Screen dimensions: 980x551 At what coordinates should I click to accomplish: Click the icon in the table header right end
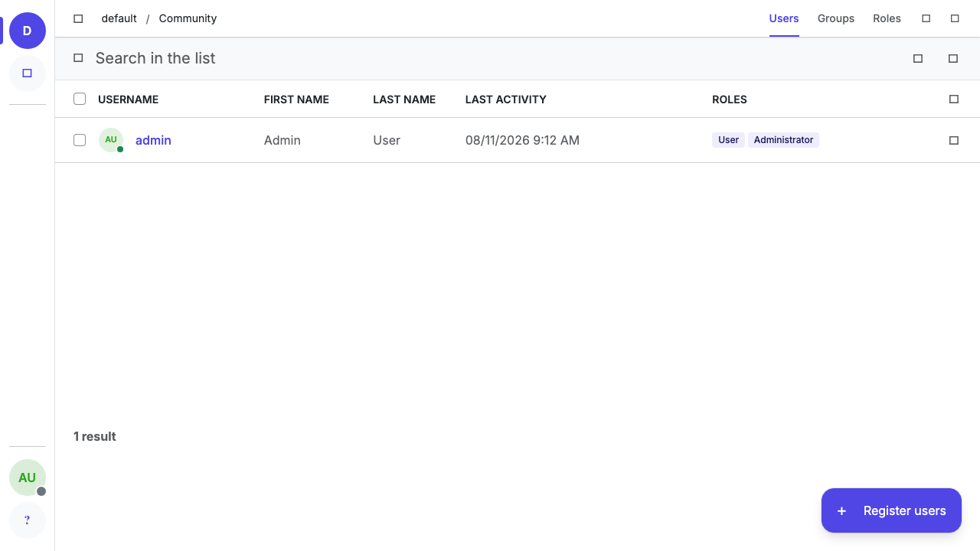click(954, 99)
